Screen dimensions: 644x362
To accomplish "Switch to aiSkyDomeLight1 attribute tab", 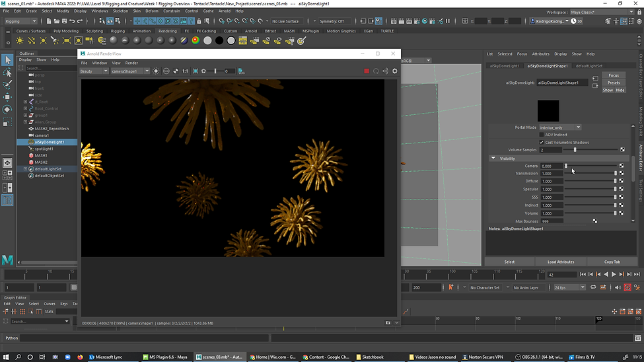I will point(505,66).
